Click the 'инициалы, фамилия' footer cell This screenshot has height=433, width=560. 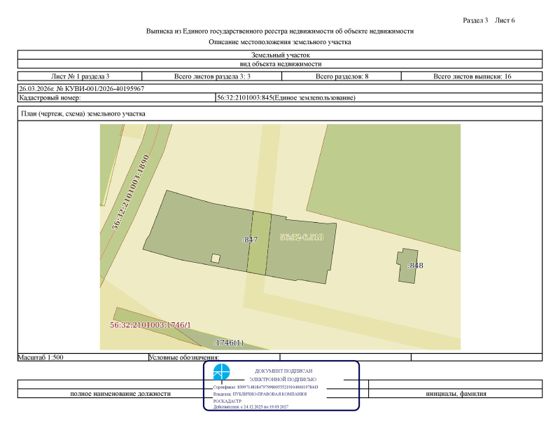click(x=456, y=393)
